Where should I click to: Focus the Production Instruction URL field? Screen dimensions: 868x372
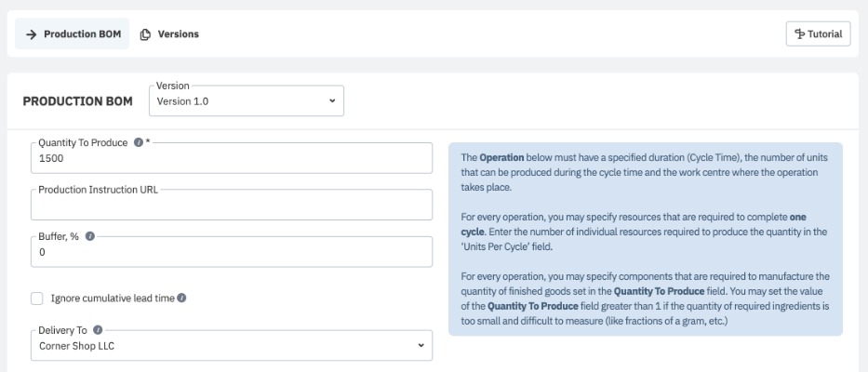(x=233, y=206)
